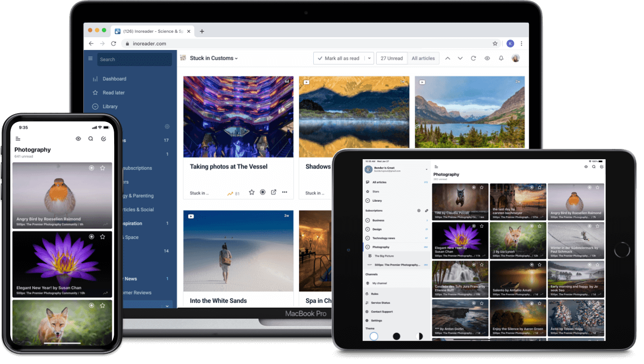The width and height of the screenshot is (644, 364).
Task: Click the notification bell in the laptop toolbar
Action: click(x=501, y=58)
